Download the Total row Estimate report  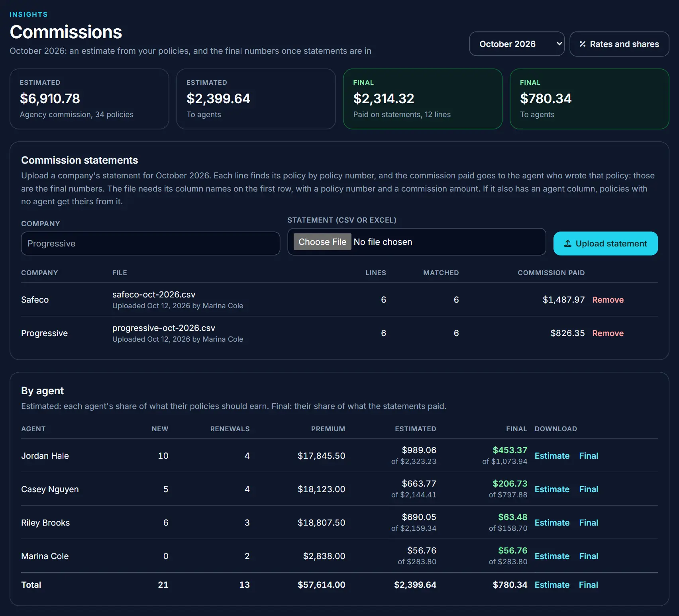tap(552, 585)
